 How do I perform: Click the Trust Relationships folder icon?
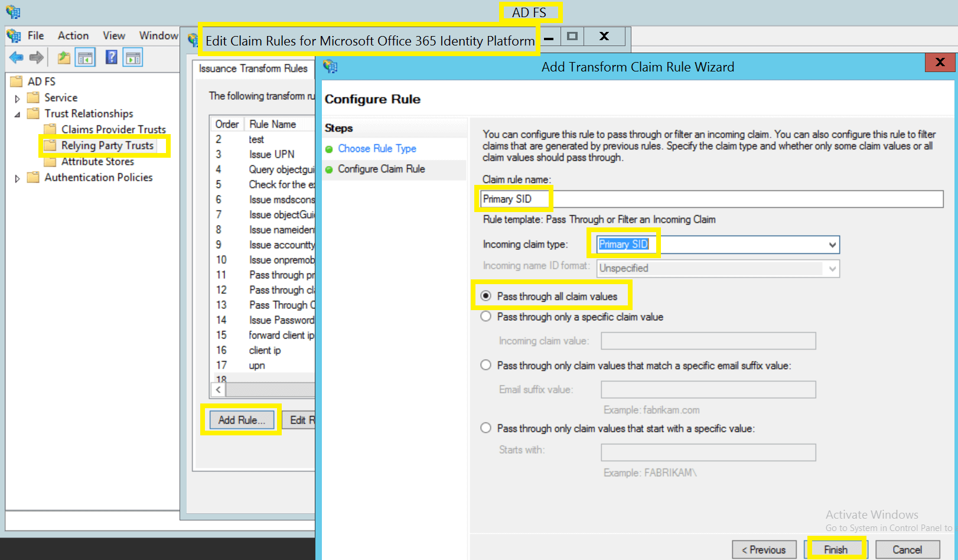[x=34, y=113]
